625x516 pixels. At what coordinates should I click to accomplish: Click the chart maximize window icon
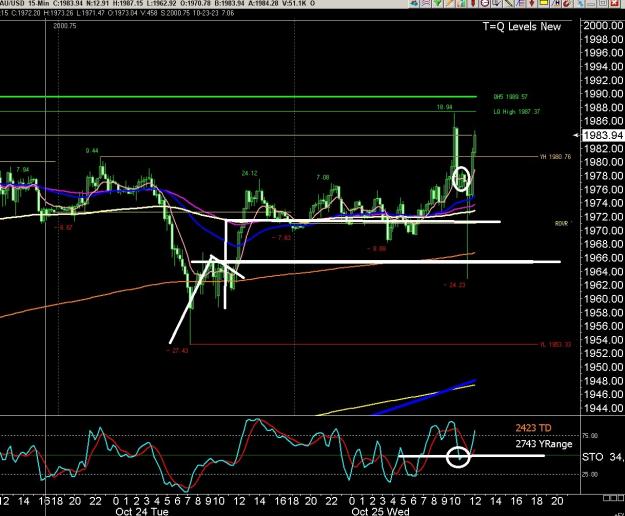pos(603,3)
